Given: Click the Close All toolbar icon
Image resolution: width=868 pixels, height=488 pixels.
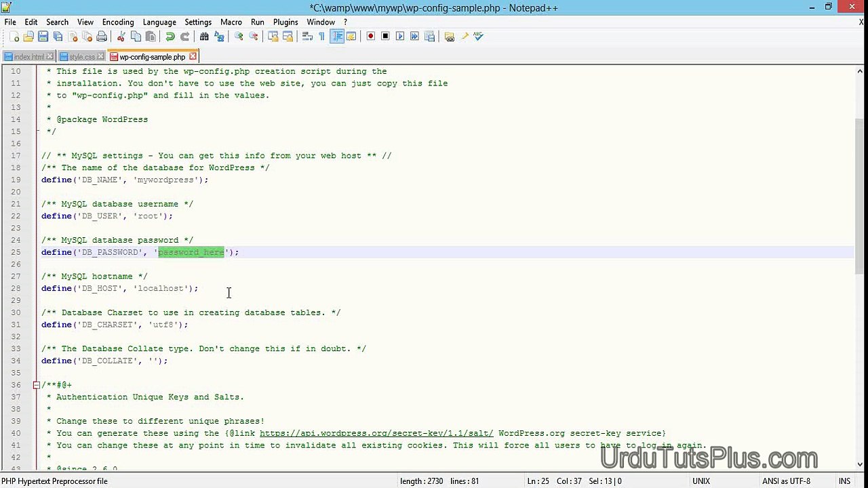Looking at the screenshot, I should click(x=87, y=36).
